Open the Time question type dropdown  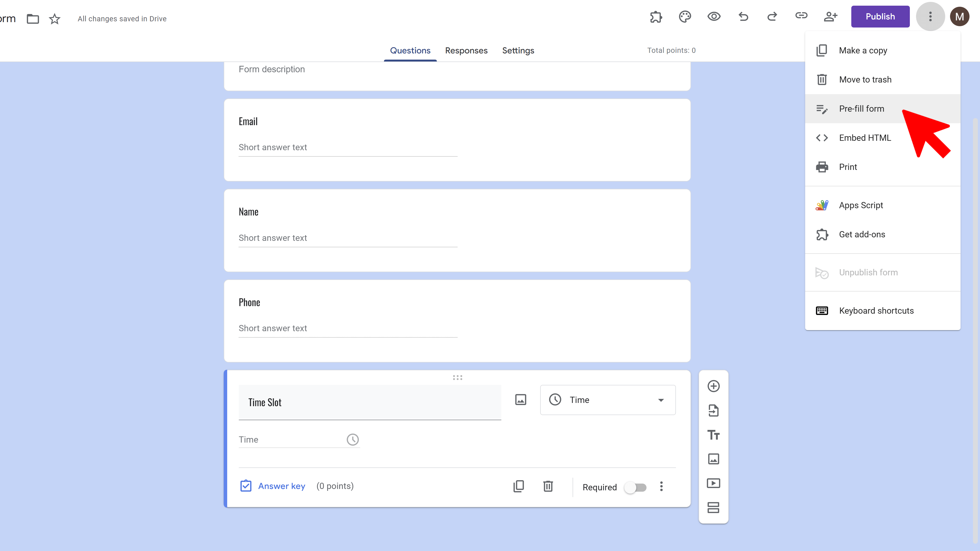point(608,400)
